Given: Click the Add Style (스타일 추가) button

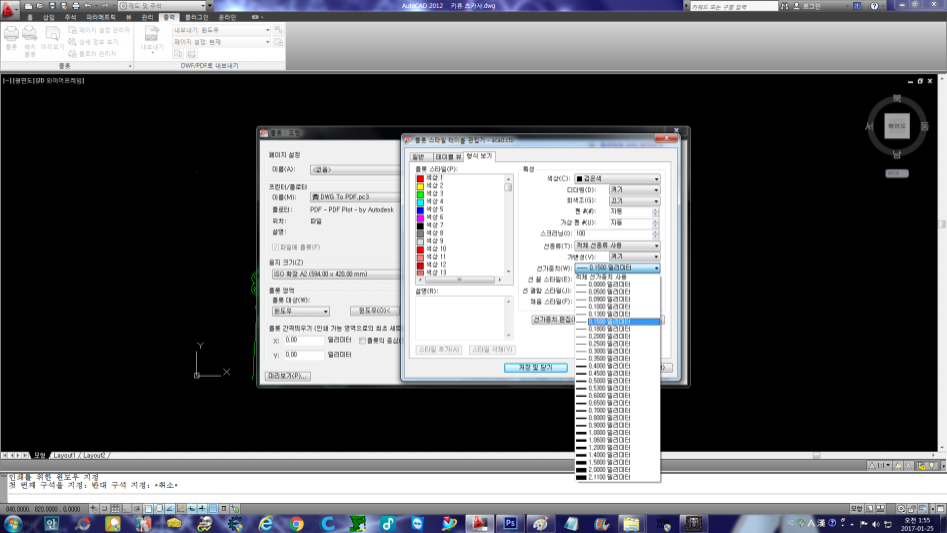Looking at the screenshot, I should tap(439, 349).
